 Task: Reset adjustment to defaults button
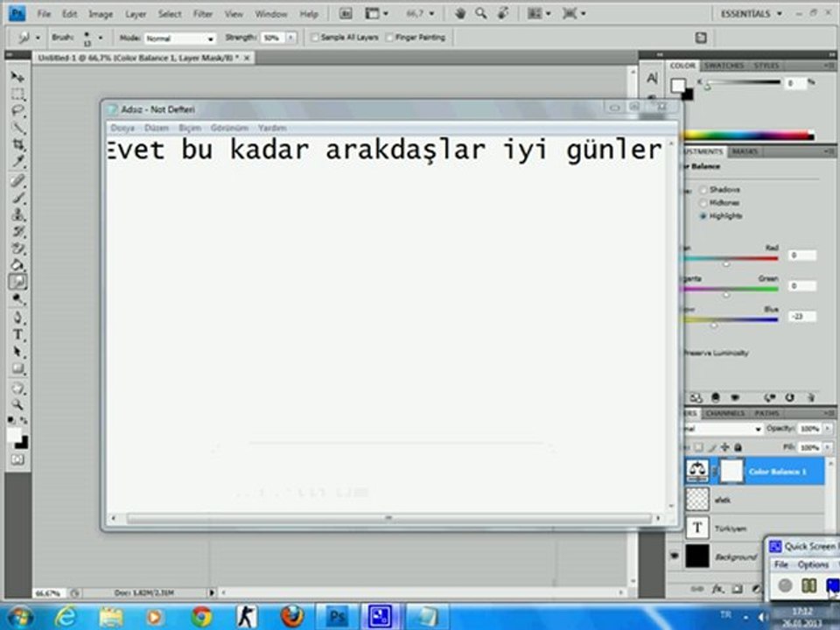pyautogui.click(x=789, y=397)
